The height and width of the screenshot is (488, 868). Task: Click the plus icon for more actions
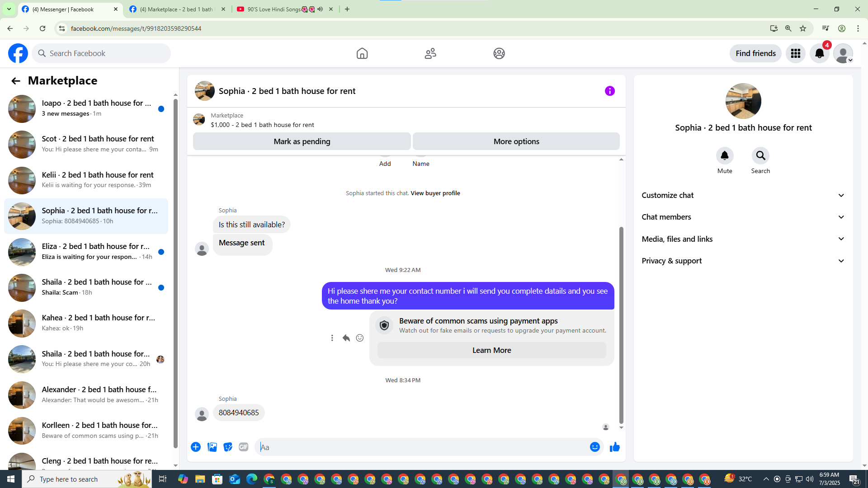[x=196, y=447]
